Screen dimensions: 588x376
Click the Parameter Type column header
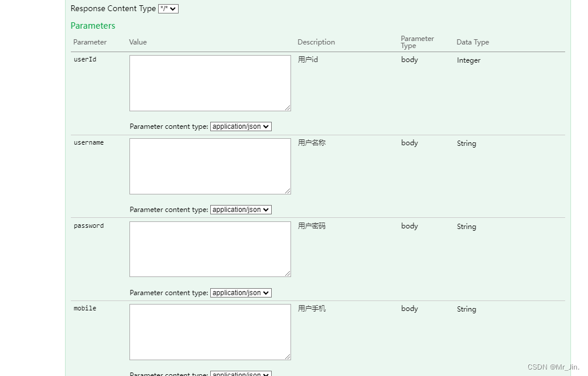click(417, 42)
